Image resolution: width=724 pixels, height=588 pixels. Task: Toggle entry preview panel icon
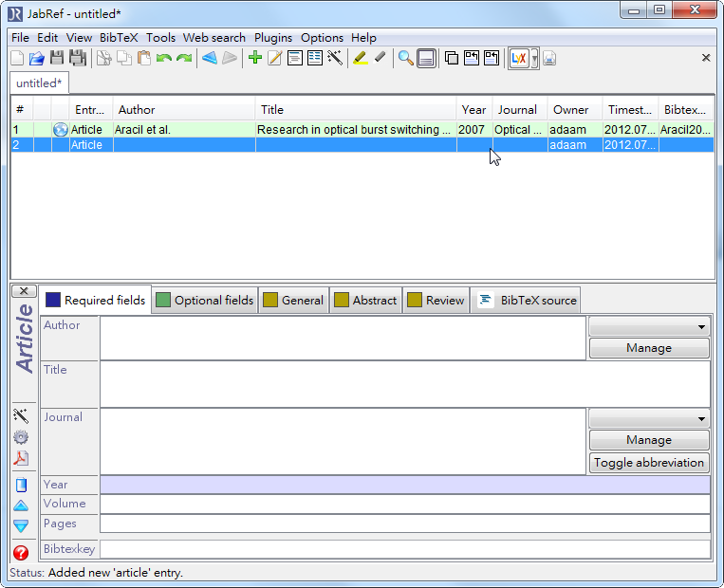click(x=426, y=58)
